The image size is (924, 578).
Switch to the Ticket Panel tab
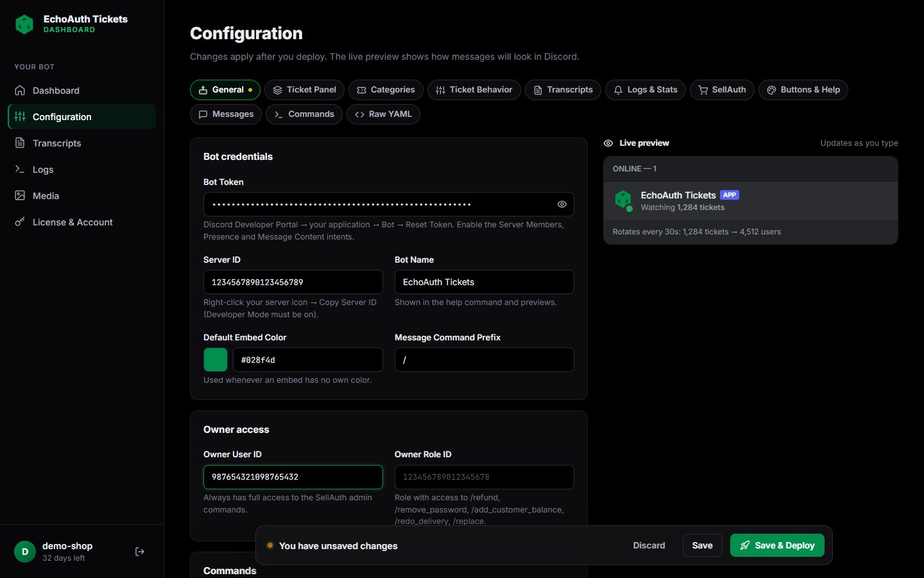coord(304,90)
